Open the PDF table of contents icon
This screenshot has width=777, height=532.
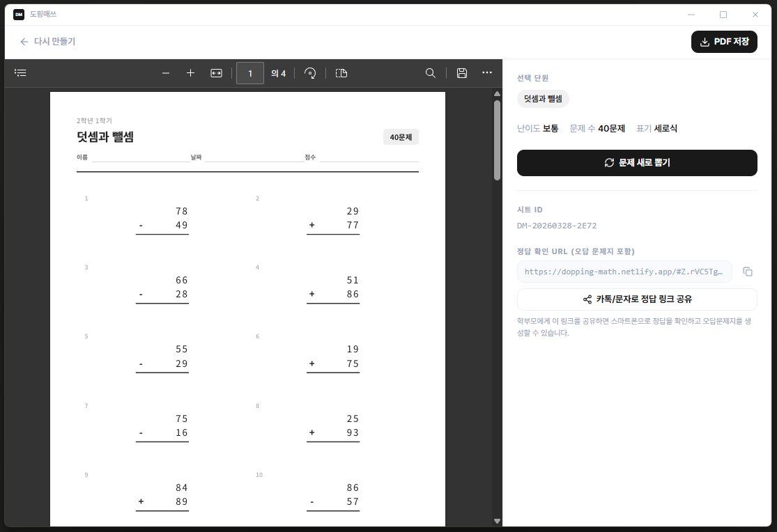[20, 73]
